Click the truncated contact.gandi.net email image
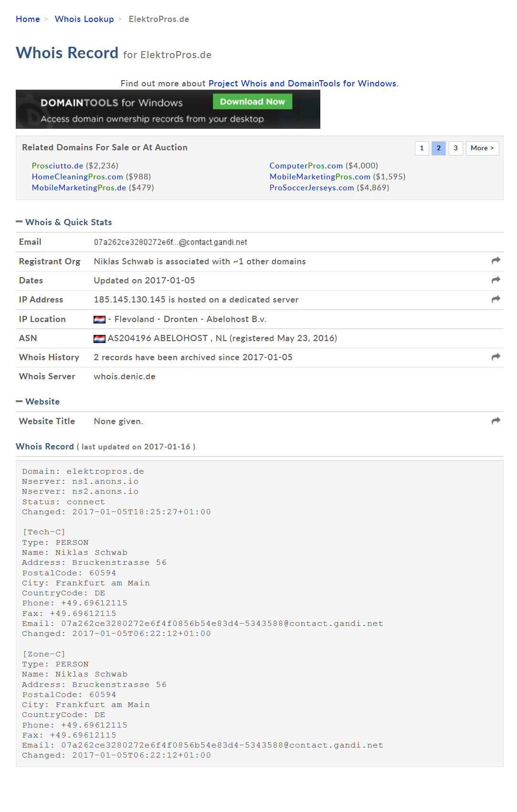 (170, 242)
